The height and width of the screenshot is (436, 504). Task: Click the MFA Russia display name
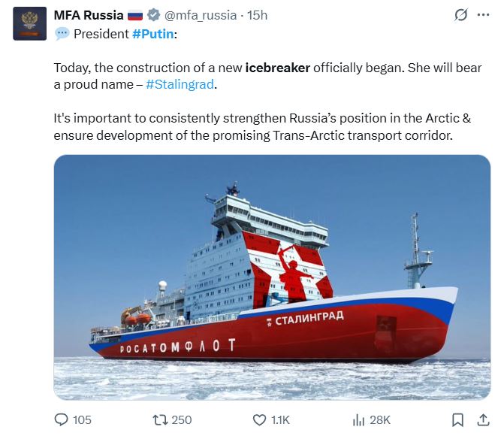[x=88, y=15]
